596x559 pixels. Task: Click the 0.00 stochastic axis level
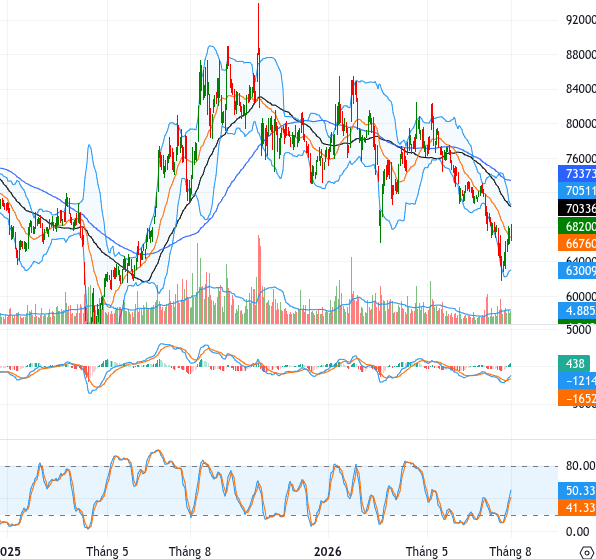coord(577,531)
